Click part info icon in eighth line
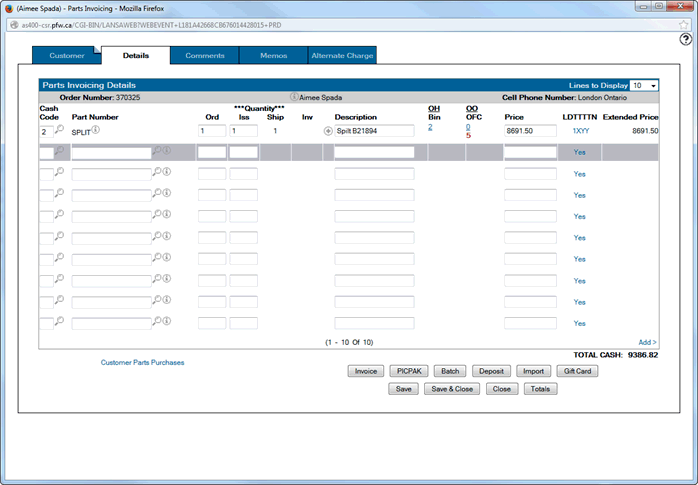Image resolution: width=698 pixels, height=485 pixels. coord(166,279)
